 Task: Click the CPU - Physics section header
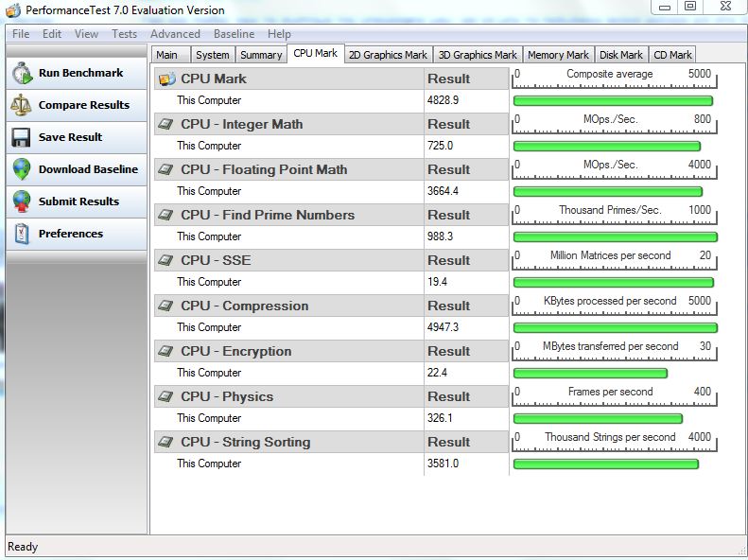tap(289, 397)
